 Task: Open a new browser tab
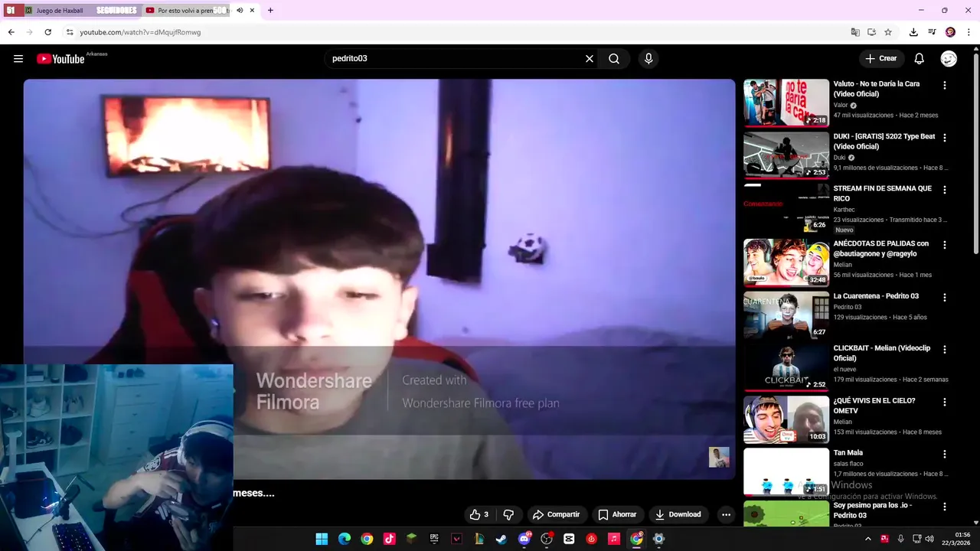click(x=270, y=11)
